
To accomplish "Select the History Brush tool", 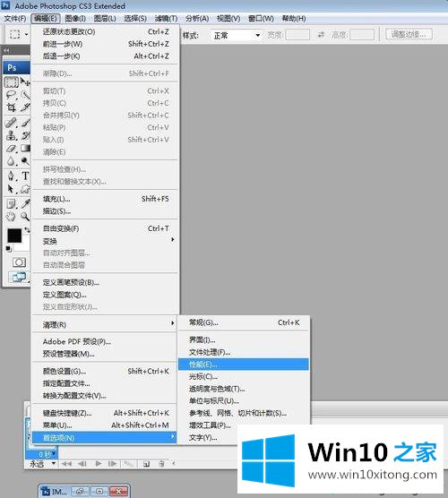I will [x=25, y=135].
